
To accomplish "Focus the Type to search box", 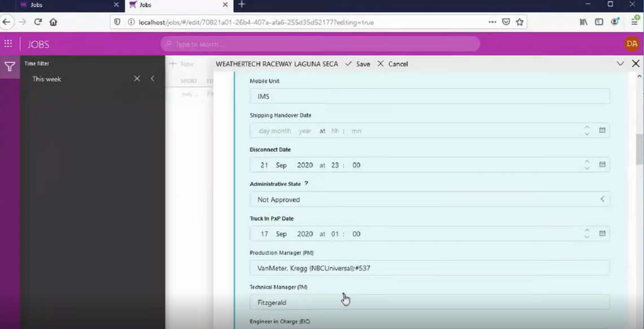I will click(321, 44).
